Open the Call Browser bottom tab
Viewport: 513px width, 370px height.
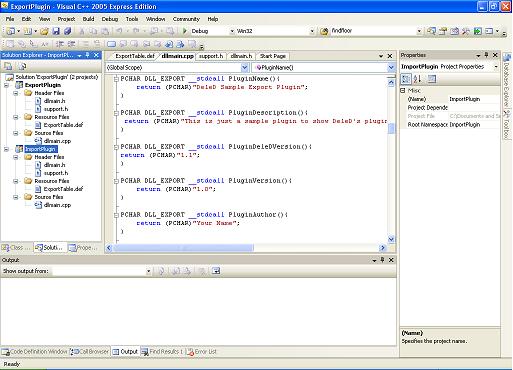(x=90, y=351)
